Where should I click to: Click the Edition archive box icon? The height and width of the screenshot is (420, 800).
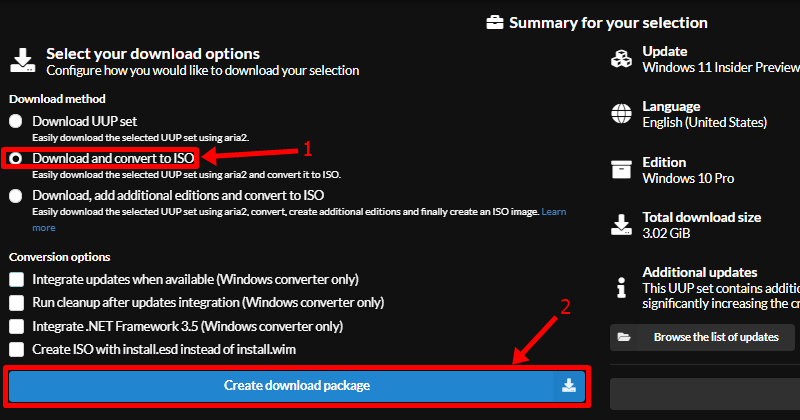[622, 169]
